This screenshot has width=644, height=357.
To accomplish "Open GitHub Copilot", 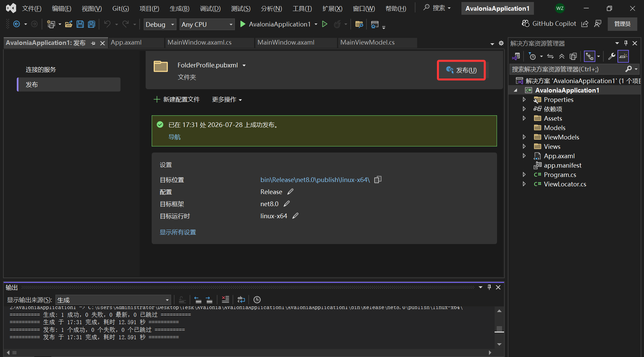I will (549, 24).
